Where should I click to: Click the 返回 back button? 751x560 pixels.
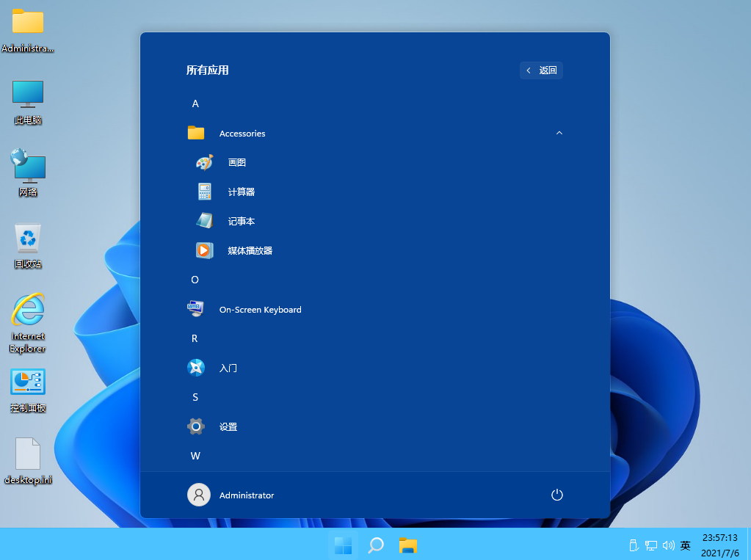coord(541,70)
